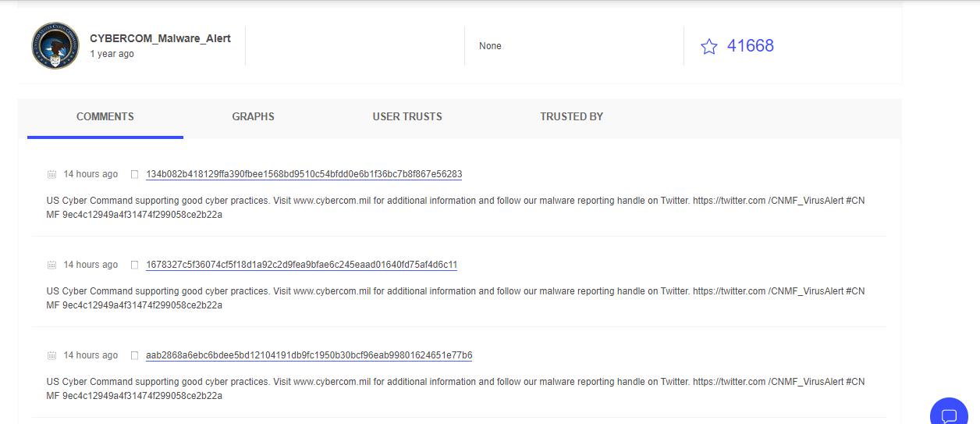Click file icon before hash aab2868a
This screenshot has height=424, width=980.
pyautogui.click(x=134, y=355)
